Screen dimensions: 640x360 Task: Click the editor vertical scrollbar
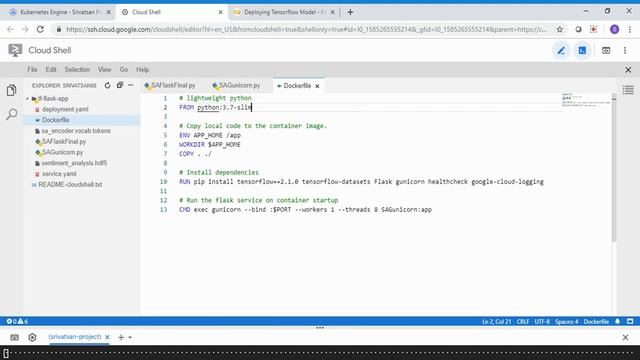click(x=614, y=169)
